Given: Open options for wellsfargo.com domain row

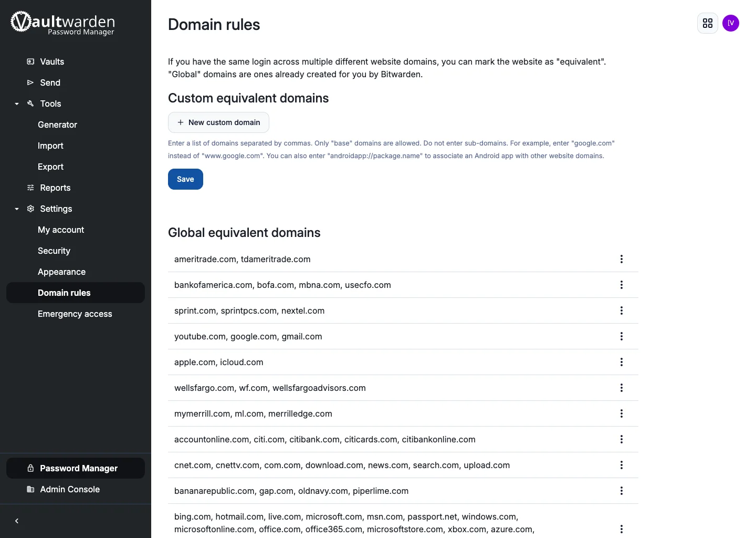Looking at the screenshot, I should click(622, 388).
